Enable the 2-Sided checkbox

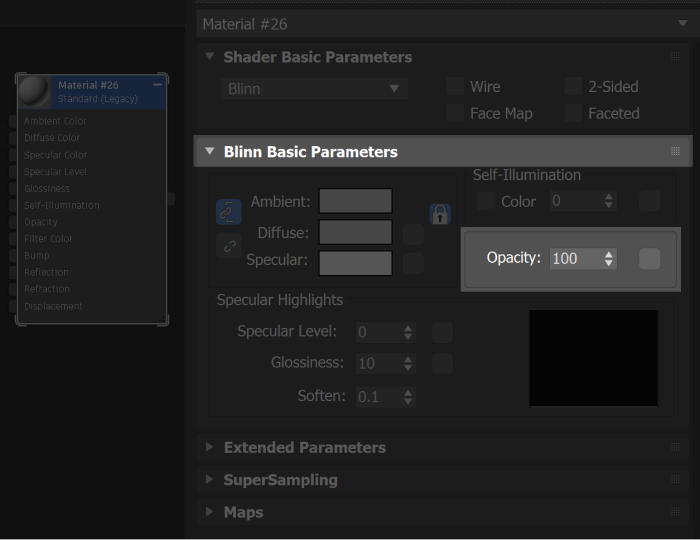tap(573, 87)
